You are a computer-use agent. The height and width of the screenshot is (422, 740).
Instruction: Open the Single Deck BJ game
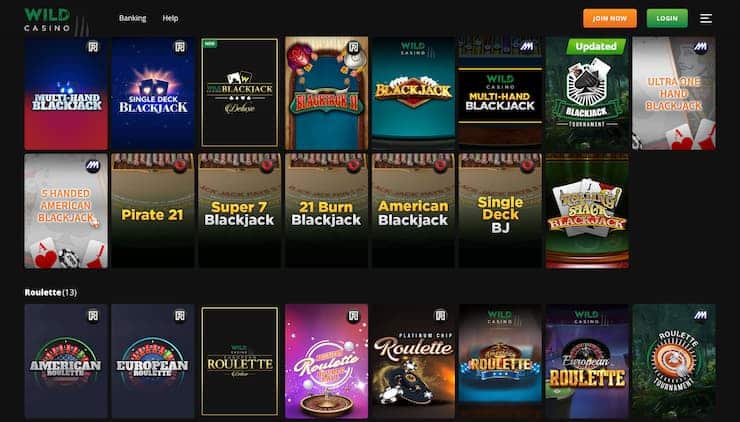click(500, 211)
